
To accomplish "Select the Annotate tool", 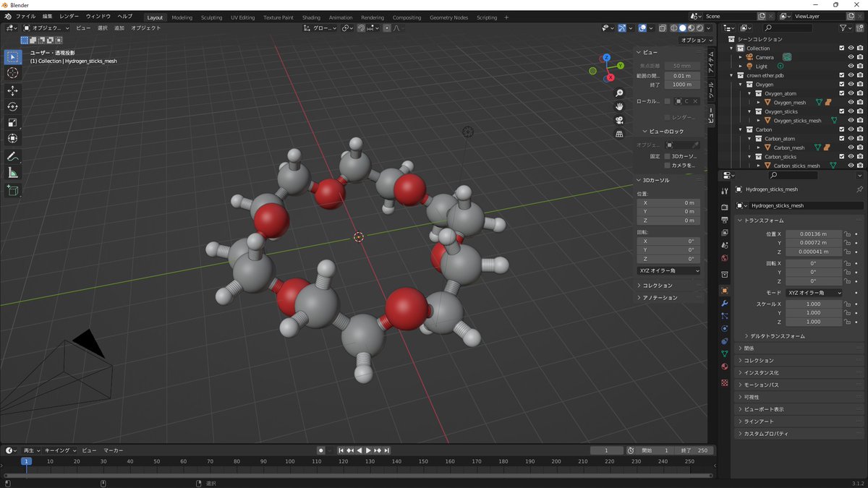I will click(13, 157).
